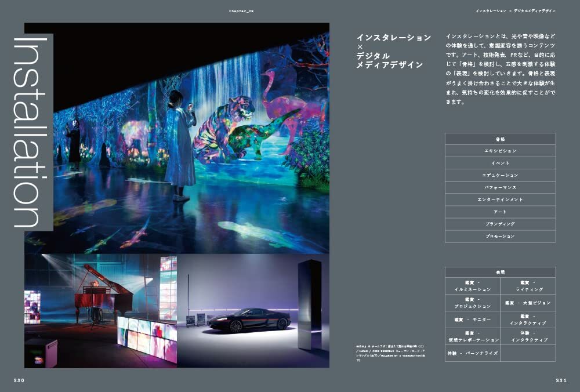Select the 体験 - パーソナライズ cell
The height and width of the screenshot is (392, 580).
[472, 353]
